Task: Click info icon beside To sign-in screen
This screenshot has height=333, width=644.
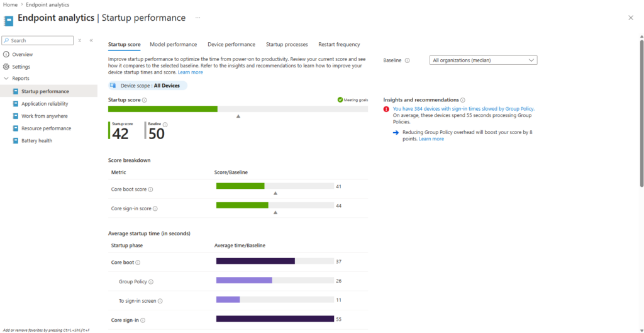Action: (160, 301)
